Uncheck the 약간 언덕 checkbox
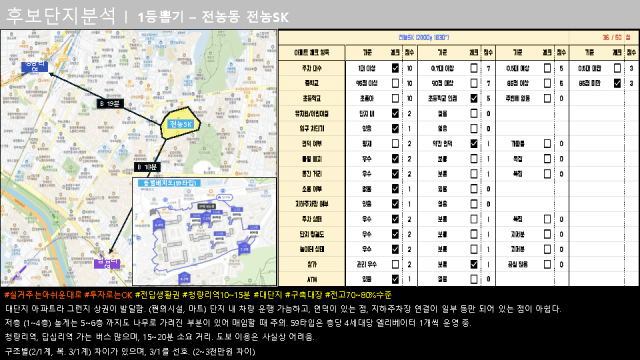 pos(473,144)
